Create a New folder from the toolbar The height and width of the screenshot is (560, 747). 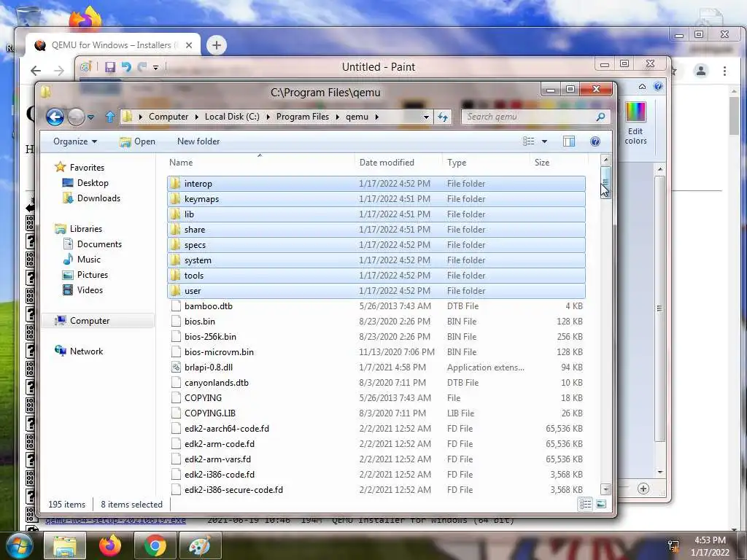pyautogui.click(x=198, y=141)
